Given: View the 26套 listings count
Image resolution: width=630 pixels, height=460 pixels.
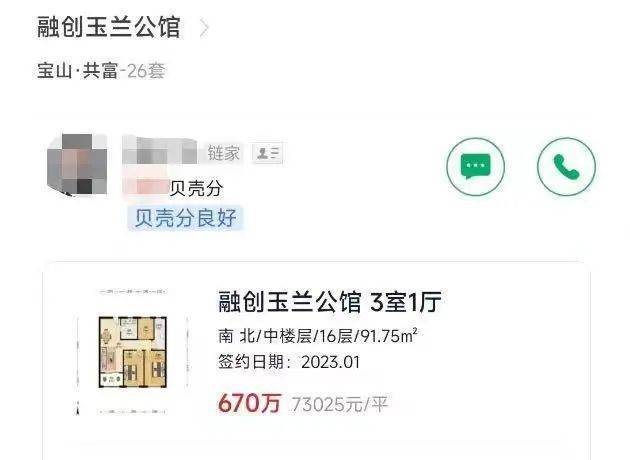Looking at the screenshot, I should coord(146,71).
